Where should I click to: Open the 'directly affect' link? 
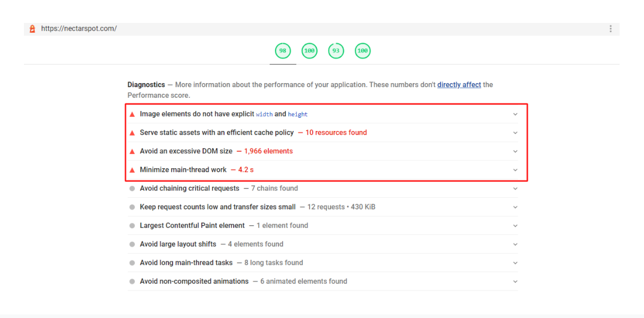tap(459, 85)
